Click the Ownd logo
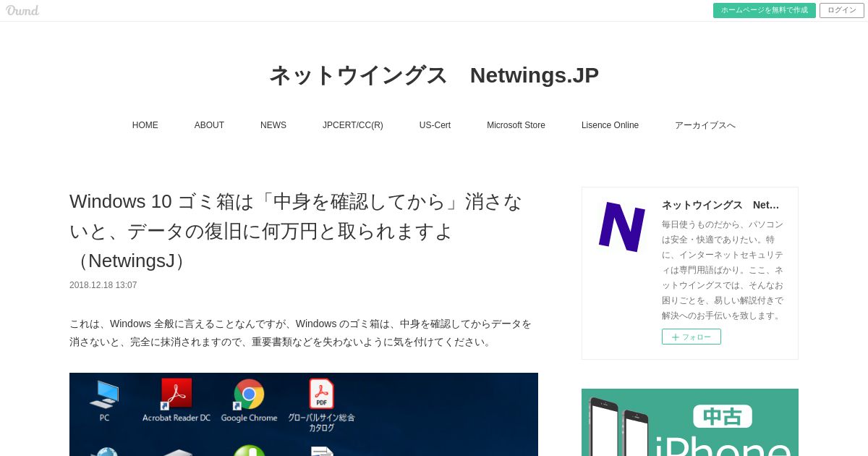 tap(22, 10)
